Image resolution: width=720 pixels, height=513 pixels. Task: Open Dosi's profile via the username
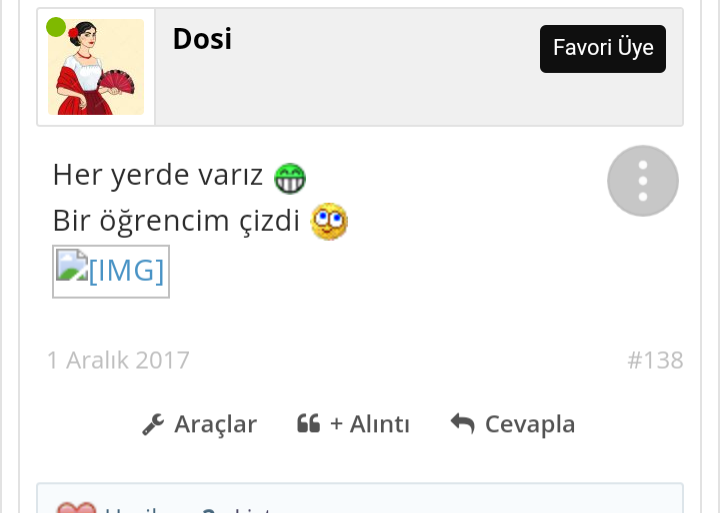tap(202, 39)
